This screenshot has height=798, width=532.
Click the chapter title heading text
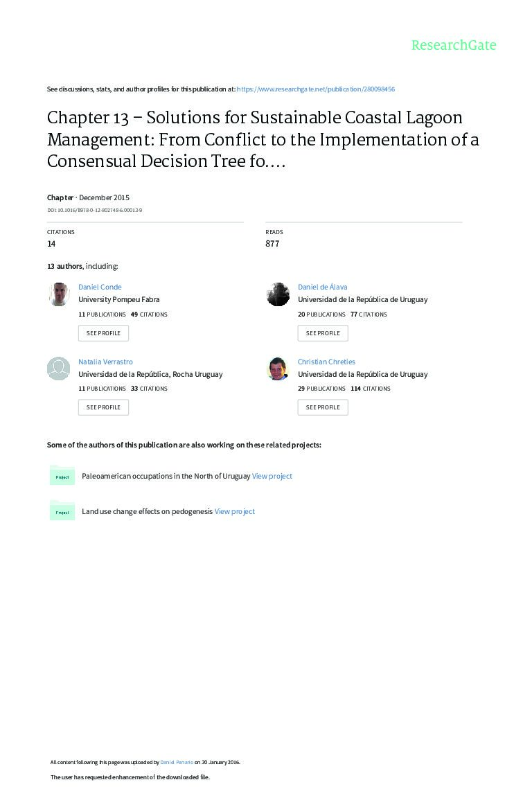263,139
